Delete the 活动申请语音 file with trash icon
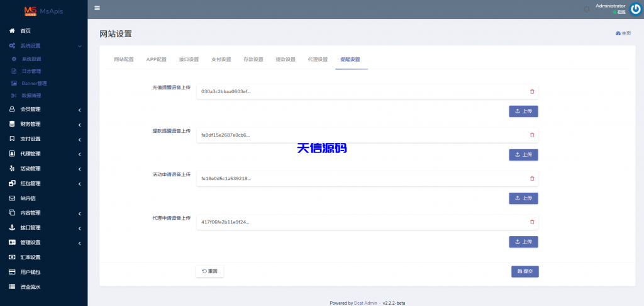644x306 pixels. pyautogui.click(x=532, y=179)
